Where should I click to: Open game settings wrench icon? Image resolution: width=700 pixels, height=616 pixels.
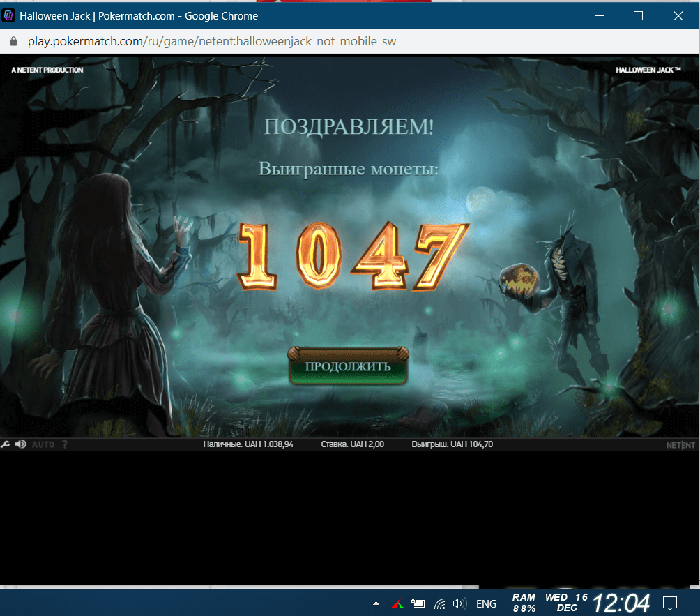pyautogui.click(x=6, y=444)
